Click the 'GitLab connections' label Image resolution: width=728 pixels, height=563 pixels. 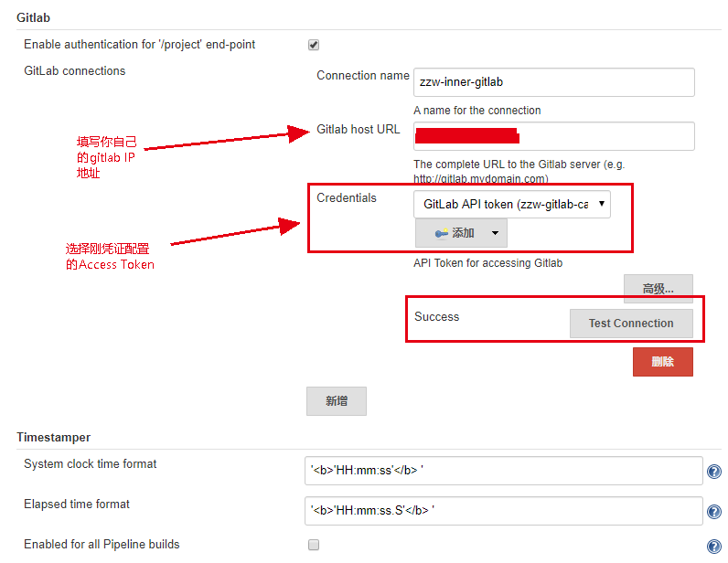pos(75,71)
